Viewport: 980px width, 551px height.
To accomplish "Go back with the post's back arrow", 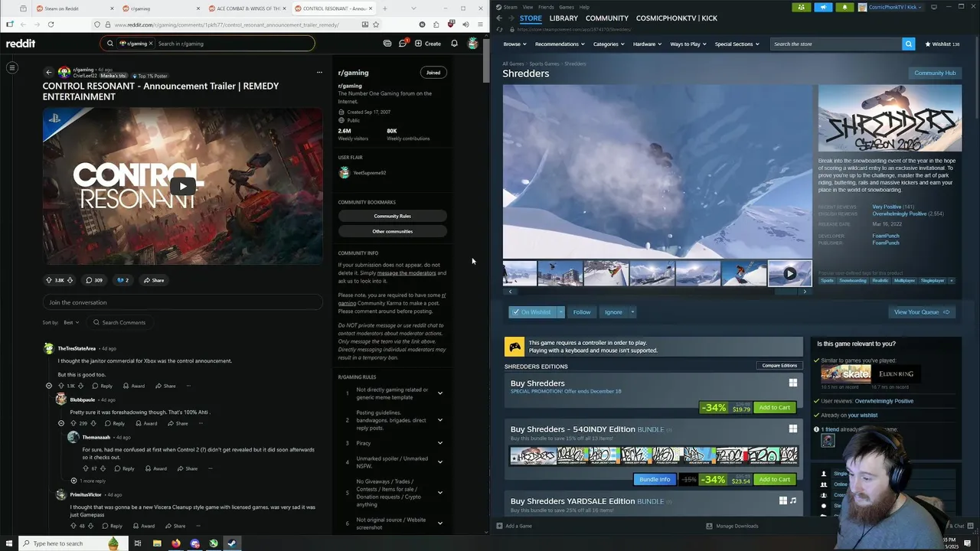I will click(x=49, y=73).
